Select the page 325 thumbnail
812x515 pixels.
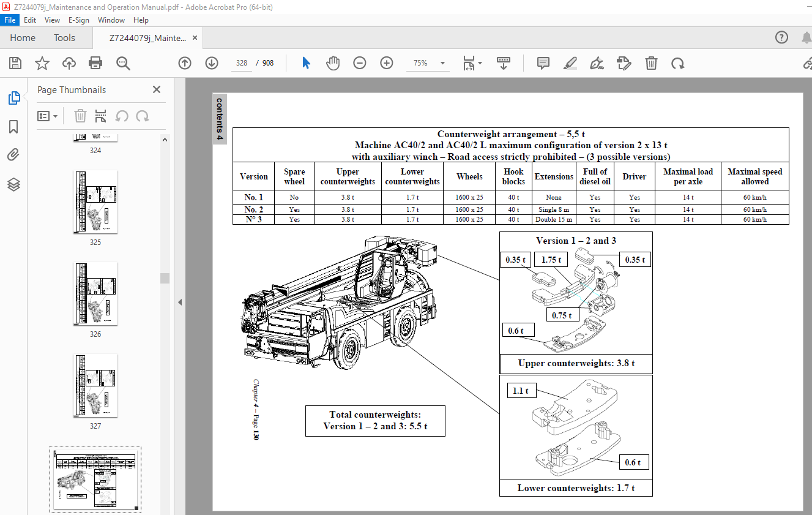(x=95, y=202)
